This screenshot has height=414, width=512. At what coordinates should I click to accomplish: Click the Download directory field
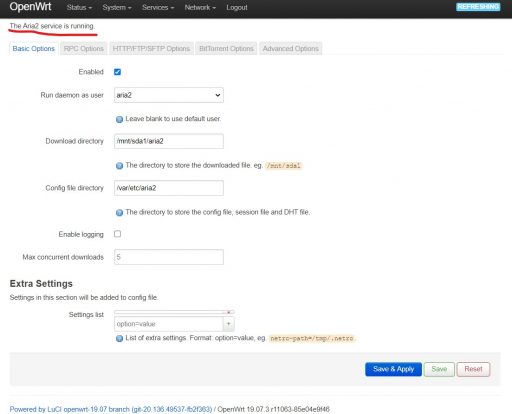click(x=169, y=141)
